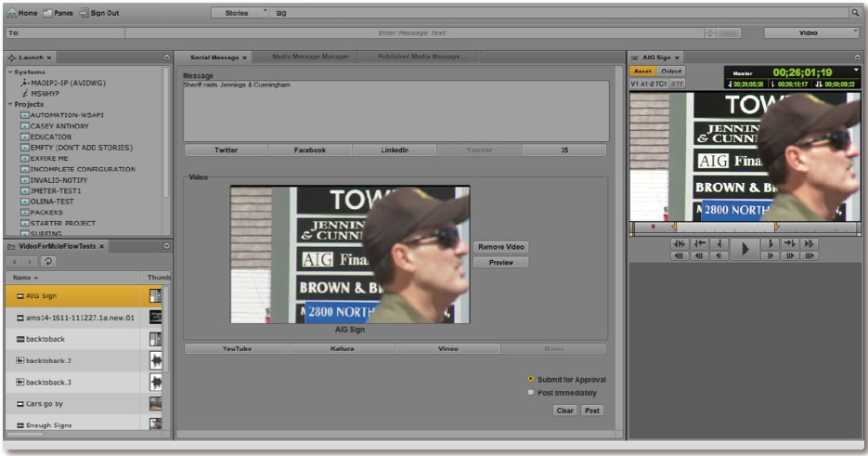Select the Post Immediately radio button

point(530,392)
